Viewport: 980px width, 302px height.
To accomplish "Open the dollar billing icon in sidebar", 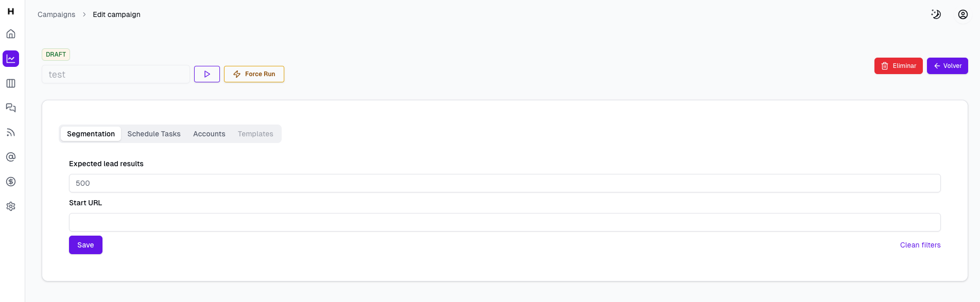I will (11, 182).
